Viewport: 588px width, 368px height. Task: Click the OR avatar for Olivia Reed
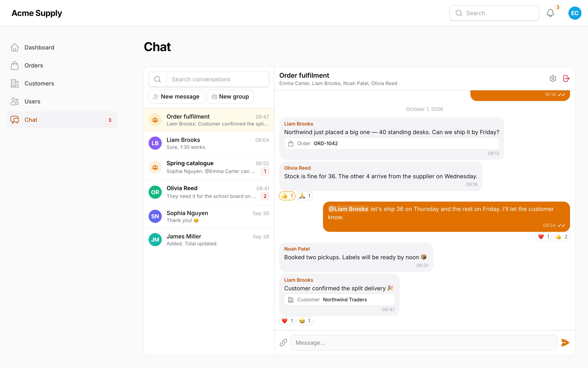tap(155, 192)
